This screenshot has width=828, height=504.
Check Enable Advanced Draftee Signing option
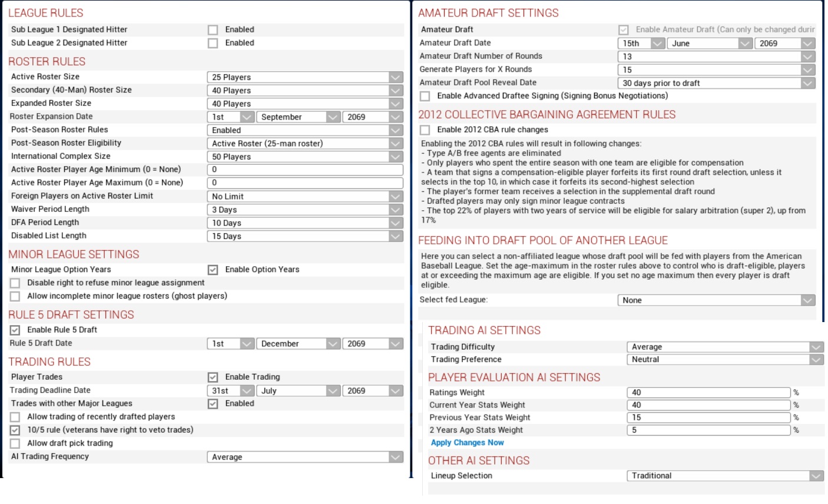(425, 96)
